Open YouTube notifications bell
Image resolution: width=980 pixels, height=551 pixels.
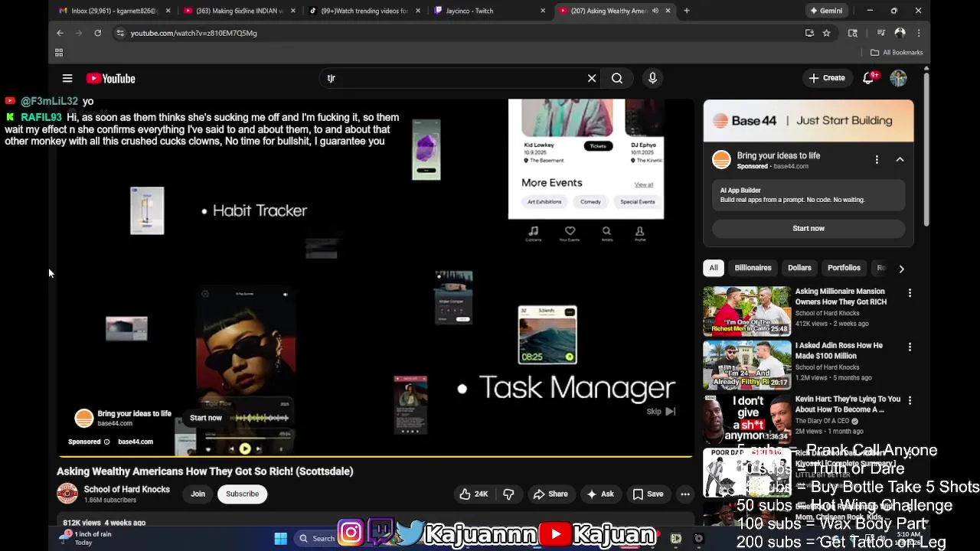[868, 78]
